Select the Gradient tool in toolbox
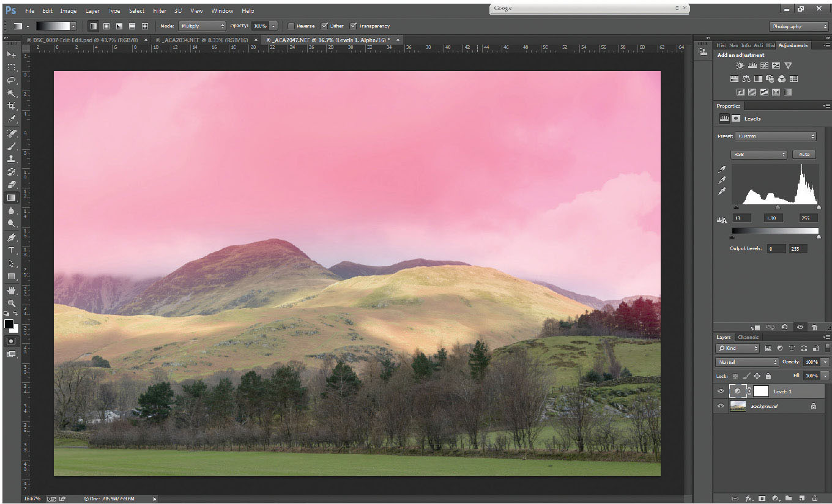832x504 pixels. (x=11, y=198)
